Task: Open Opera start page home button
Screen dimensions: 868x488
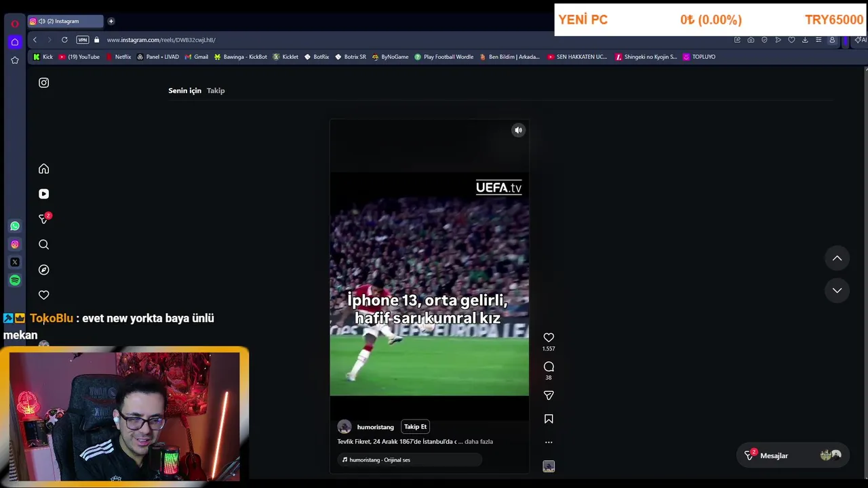Action: tap(15, 42)
